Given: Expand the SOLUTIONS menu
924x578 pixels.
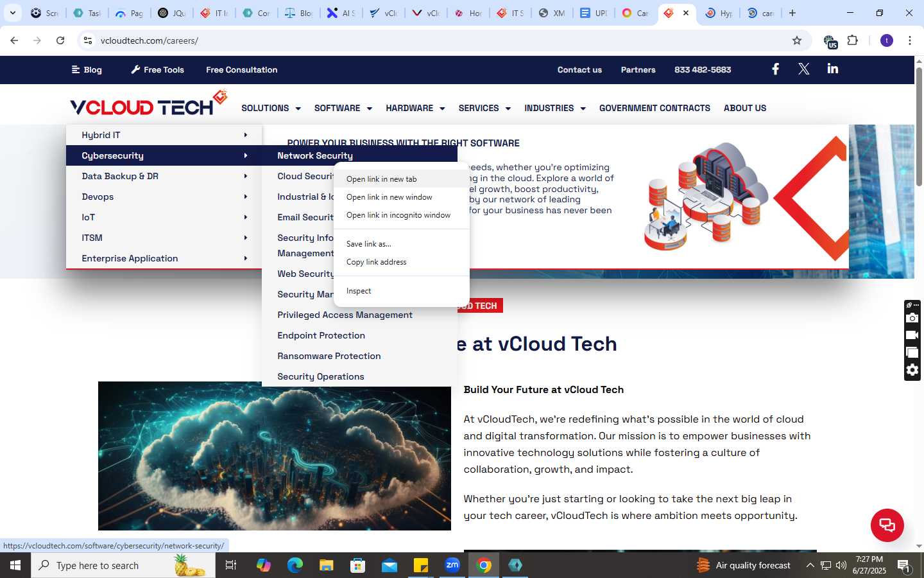Looking at the screenshot, I should (x=271, y=108).
